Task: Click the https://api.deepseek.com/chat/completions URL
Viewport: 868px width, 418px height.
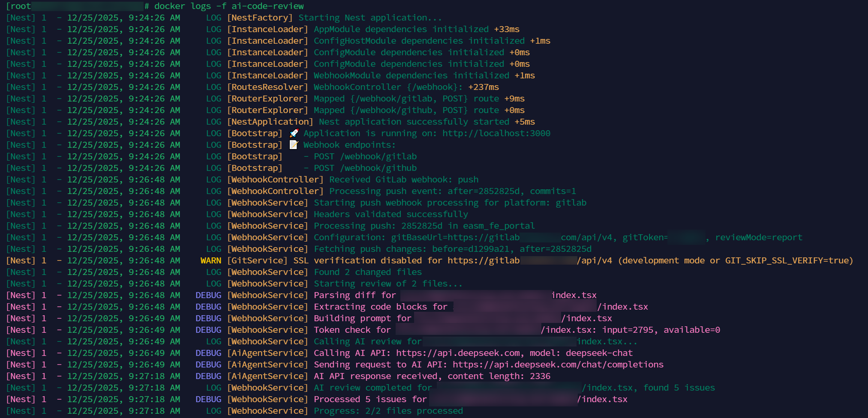Action: pyautogui.click(x=558, y=364)
